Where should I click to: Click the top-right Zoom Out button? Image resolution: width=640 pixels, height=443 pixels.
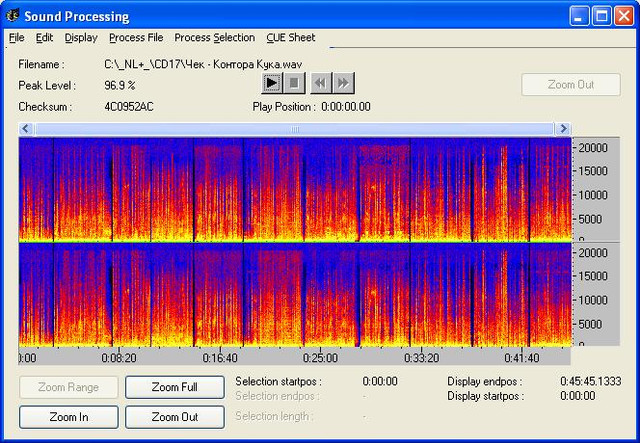571,85
